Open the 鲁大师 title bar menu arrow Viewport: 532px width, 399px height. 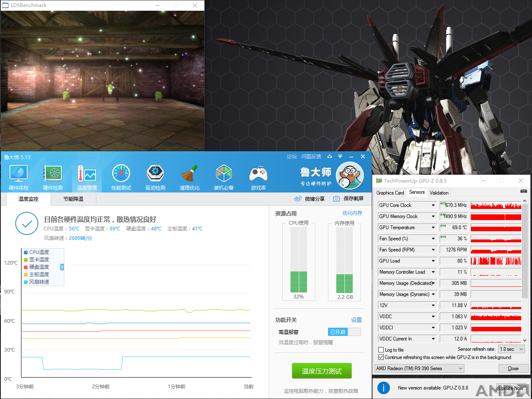coord(340,157)
